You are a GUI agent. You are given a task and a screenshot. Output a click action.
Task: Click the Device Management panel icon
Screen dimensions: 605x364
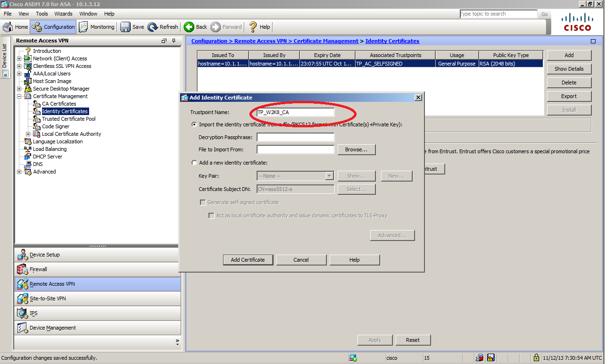click(x=23, y=328)
